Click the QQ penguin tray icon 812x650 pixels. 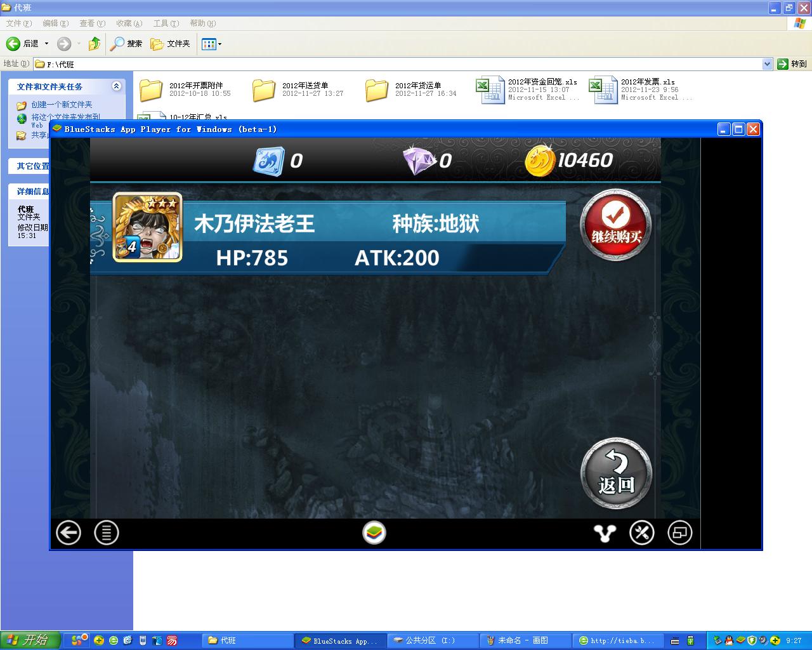coord(729,640)
